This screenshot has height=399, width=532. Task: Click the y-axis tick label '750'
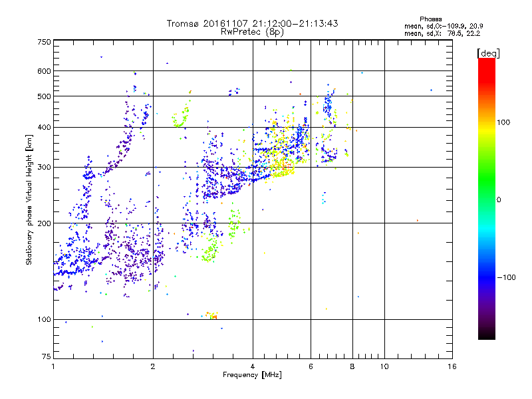tap(44, 42)
